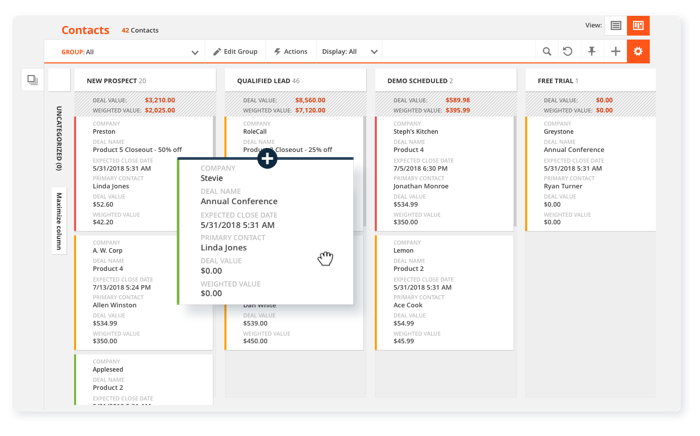700x436 pixels.
Task: Click the Edit Group button
Action: [x=235, y=52]
